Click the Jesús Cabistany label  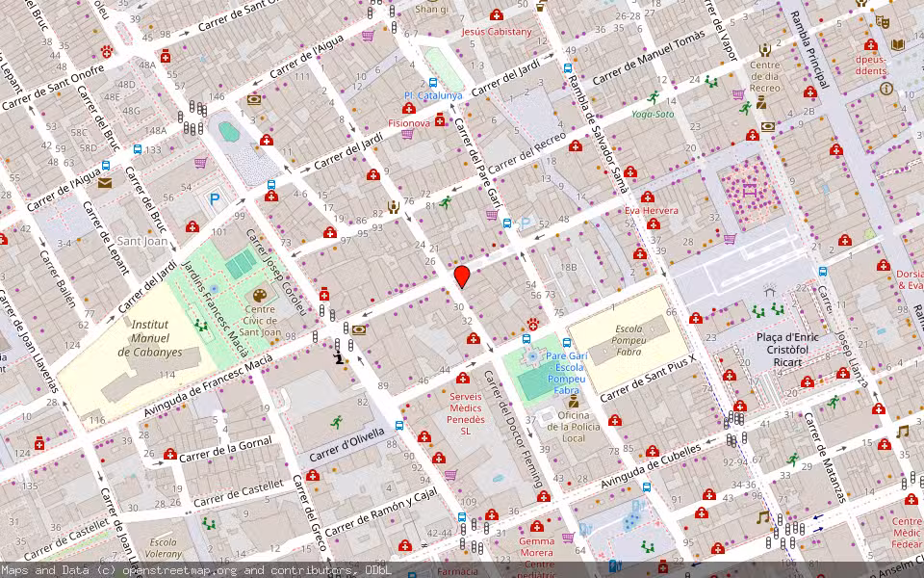tap(497, 32)
